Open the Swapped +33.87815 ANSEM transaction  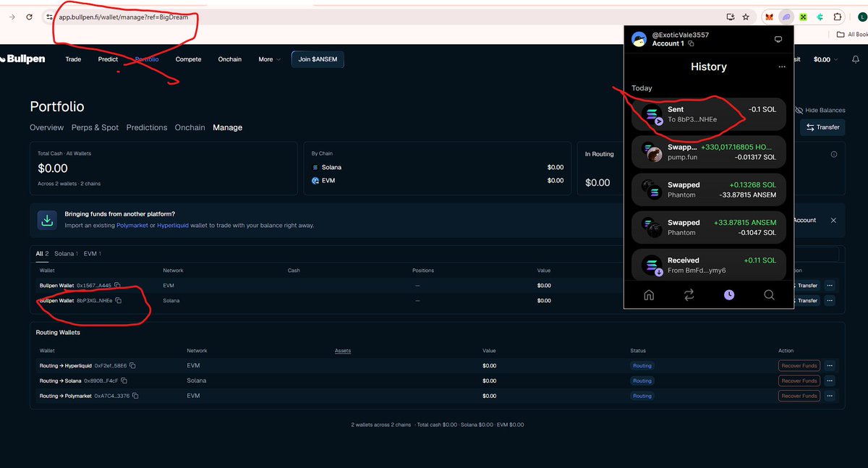(708, 227)
